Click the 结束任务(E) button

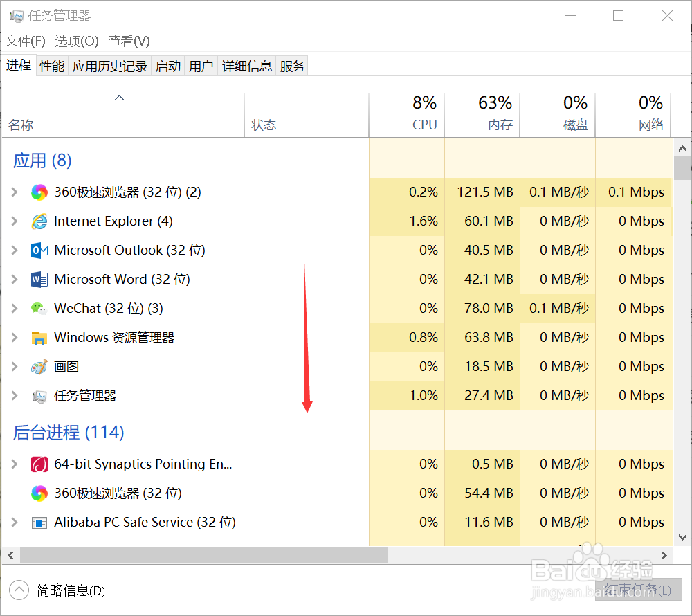coord(639,590)
